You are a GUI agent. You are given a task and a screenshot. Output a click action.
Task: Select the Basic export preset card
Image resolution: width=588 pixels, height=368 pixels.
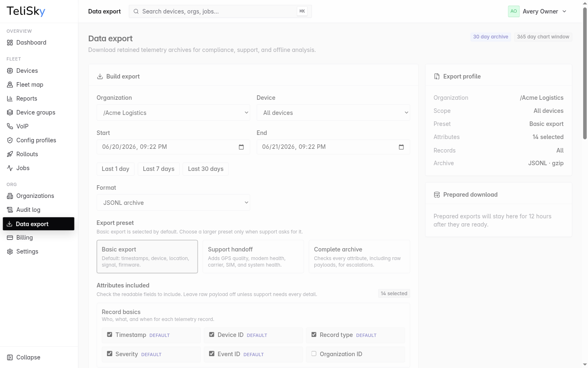[x=147, y=256]
